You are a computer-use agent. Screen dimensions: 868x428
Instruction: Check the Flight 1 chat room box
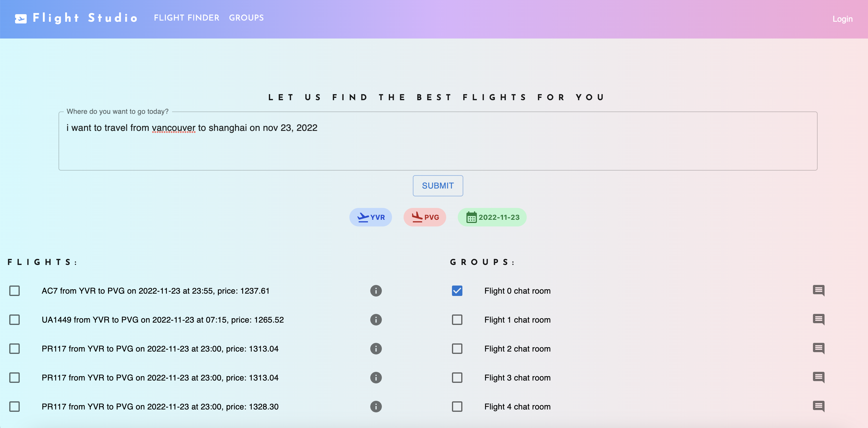coord(457,320)
